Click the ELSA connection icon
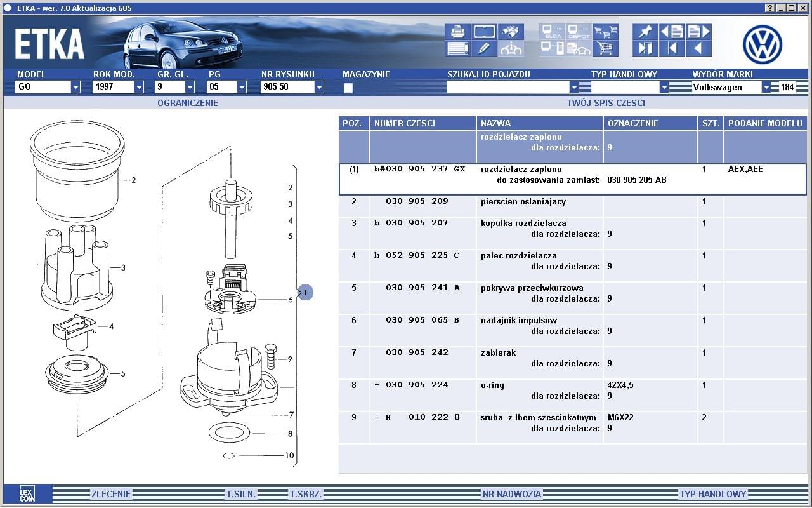 point(553,32)
